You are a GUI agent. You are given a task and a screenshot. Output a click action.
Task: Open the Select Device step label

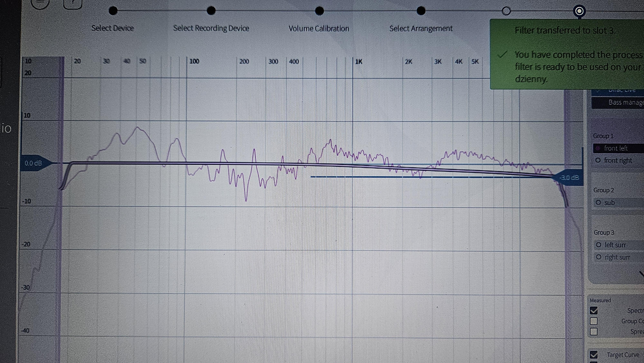tap(113, 28)
